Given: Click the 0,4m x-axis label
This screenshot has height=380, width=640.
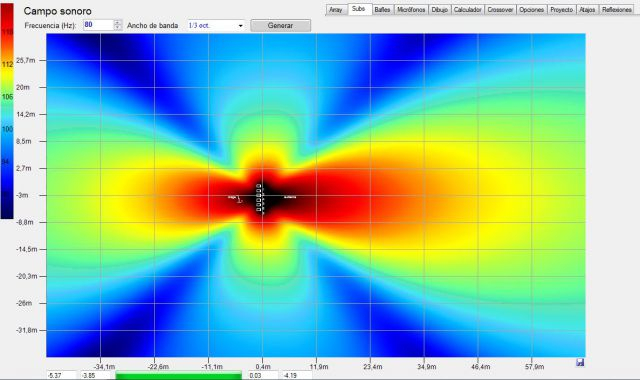Looking at the screenshot, I should coord(263,367).
